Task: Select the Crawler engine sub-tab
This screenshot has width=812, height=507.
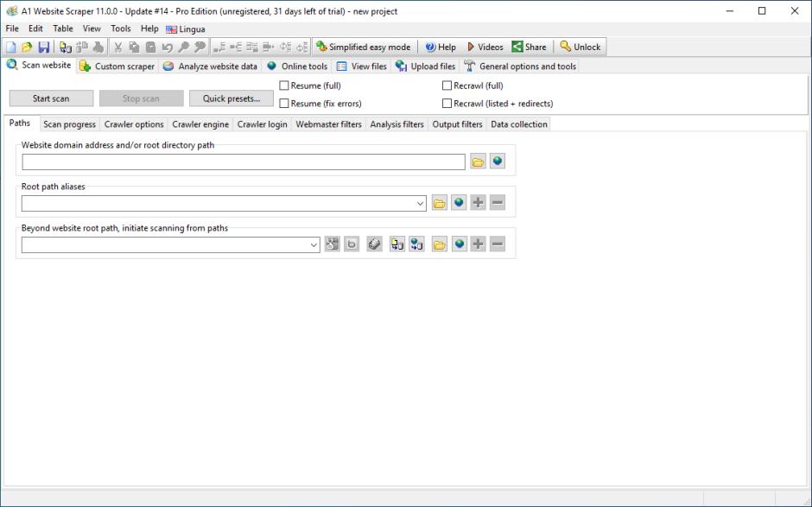Action: (200, 124)
